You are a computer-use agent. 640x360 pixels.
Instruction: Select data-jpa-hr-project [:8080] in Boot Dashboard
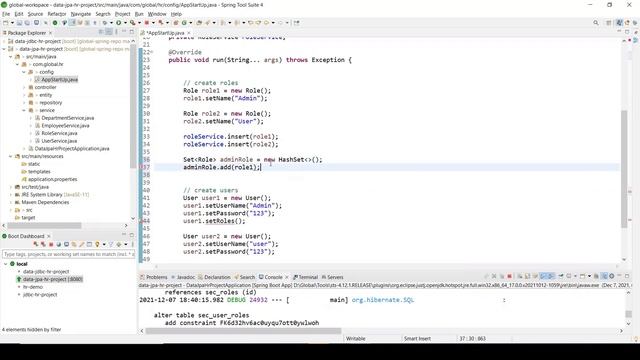click(53, 279)
